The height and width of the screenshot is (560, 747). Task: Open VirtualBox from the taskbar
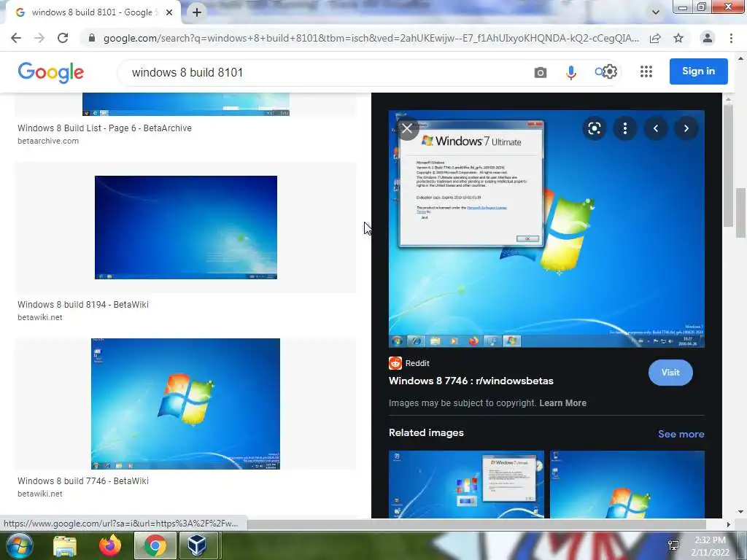(x=197, y=545)
